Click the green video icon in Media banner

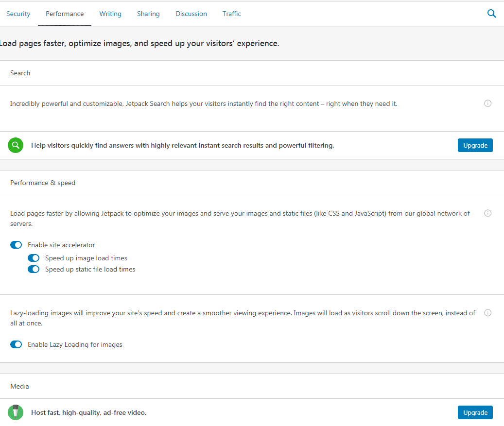click(16, 412)
